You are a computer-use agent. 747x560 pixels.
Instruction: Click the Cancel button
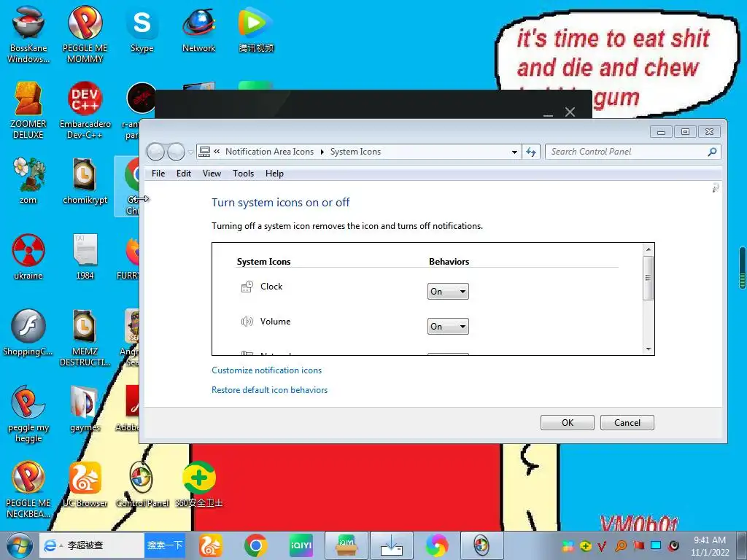coord(627,422)
